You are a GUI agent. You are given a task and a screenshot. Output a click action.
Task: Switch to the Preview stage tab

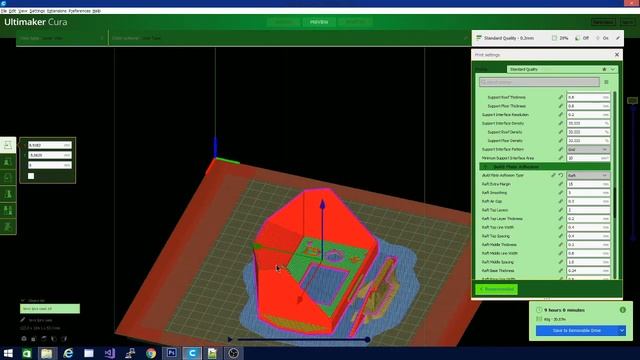coord(319,22)
